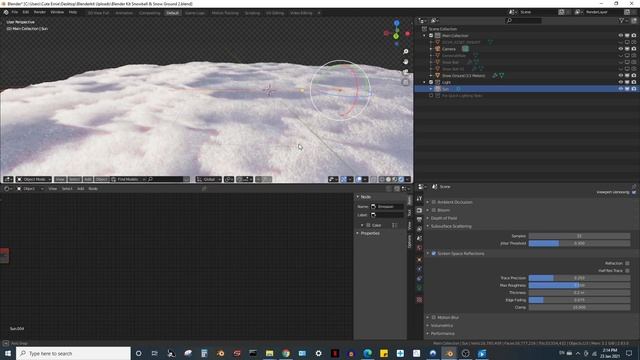640x360 pixels.
Task: Open the Window menu
Action: [x=57, y=12]
